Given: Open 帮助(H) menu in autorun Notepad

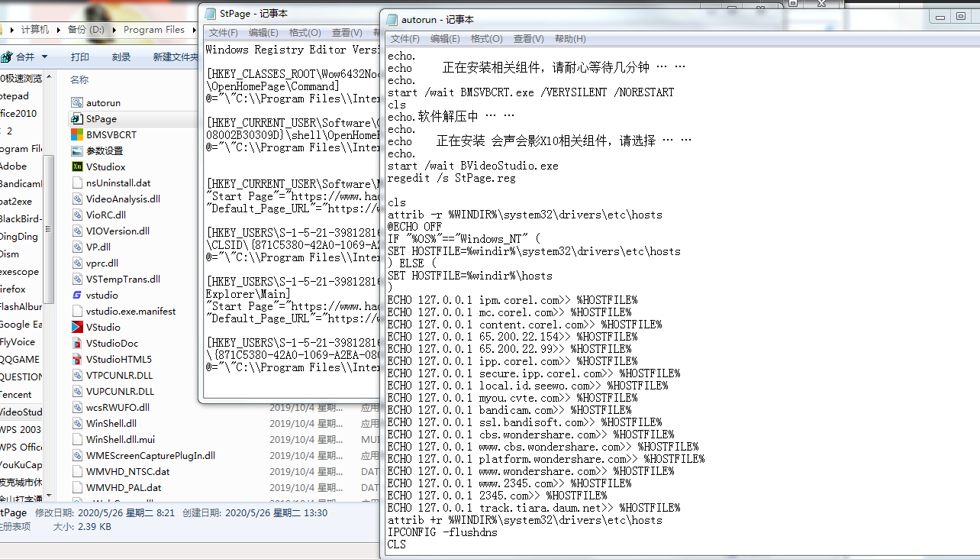Looking at the screenshot, I should pos(570,39).
